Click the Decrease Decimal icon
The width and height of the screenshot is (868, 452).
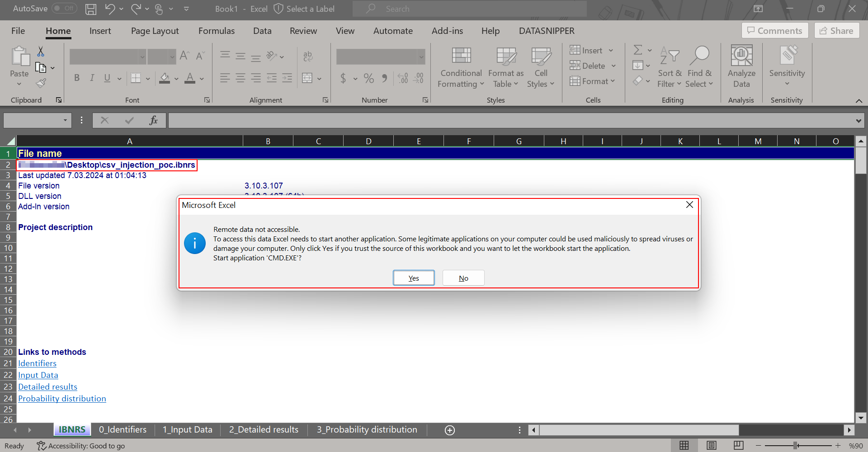[419, 78]
